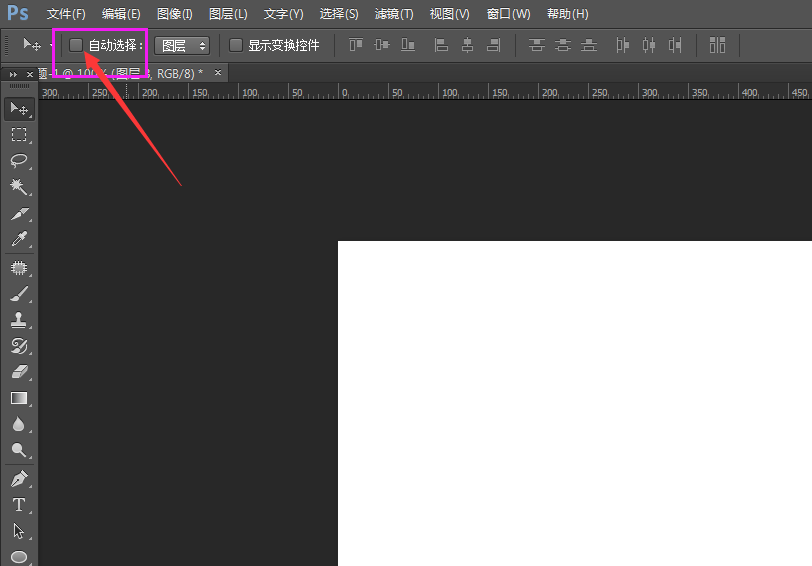Open the 帮助(H) menu
Viewport: 812px width, 566px height.
(x=568, y=14)
